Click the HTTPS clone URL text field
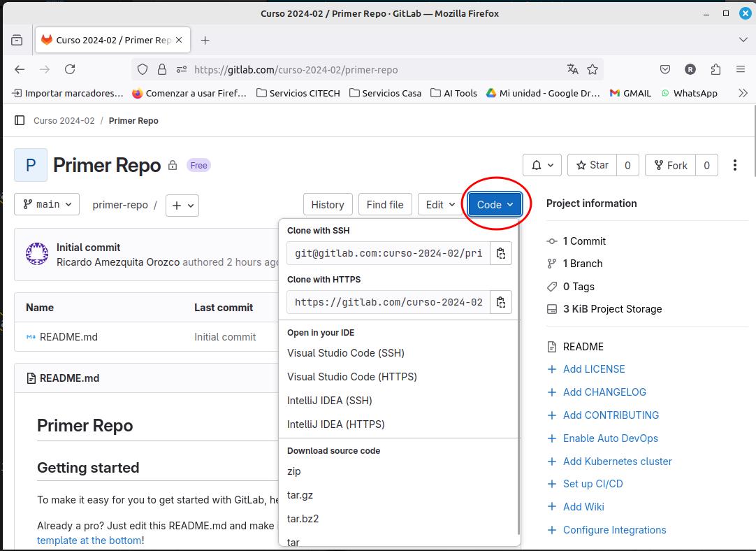Image resolution: width=756 pixels, height=551 pixels. (x=388, y=302)
